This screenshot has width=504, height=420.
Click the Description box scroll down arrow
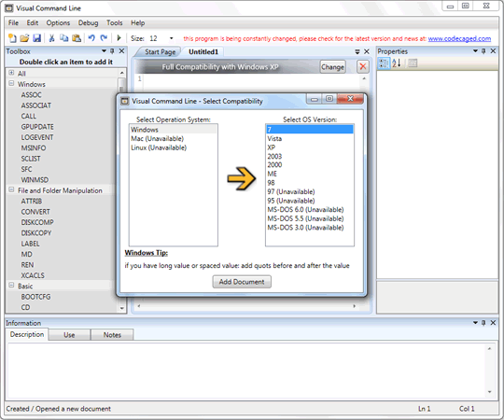coord(490,392)
